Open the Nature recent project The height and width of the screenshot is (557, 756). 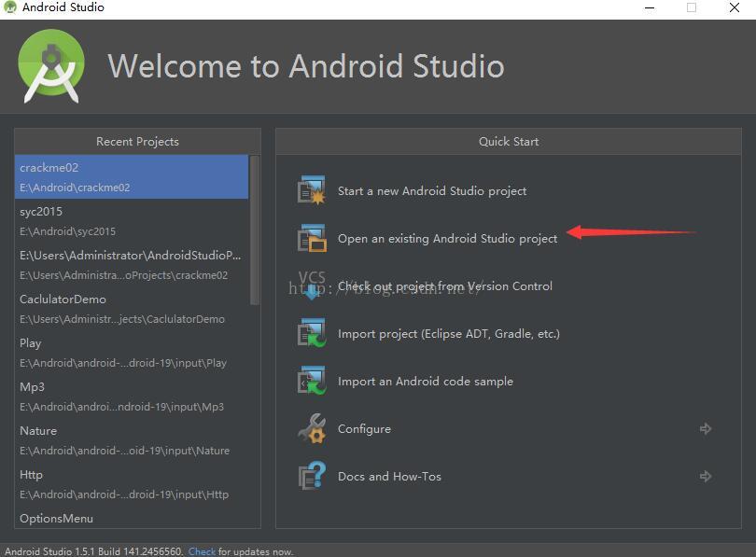[132, 440]
